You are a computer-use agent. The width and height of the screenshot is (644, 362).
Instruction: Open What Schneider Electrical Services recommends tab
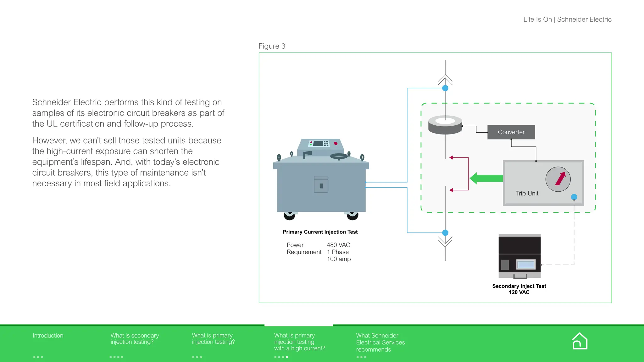coord(380,343)
